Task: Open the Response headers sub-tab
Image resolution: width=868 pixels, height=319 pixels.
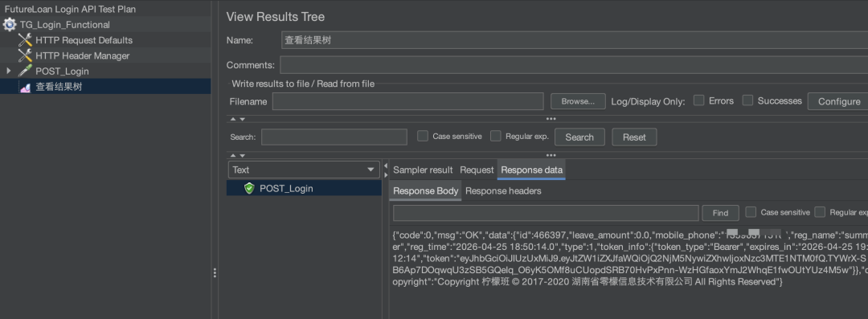Action: [503, 191]
